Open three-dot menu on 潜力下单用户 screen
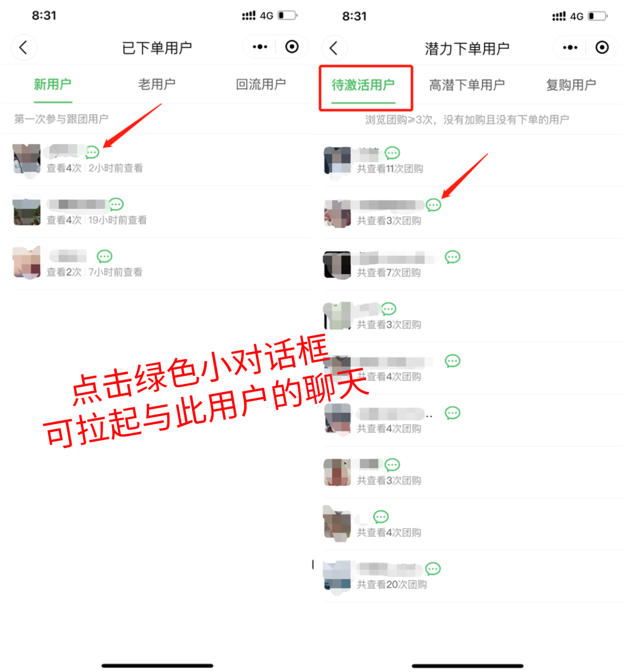This screenshot has height=672, width=624. click(x=570, y=47)
